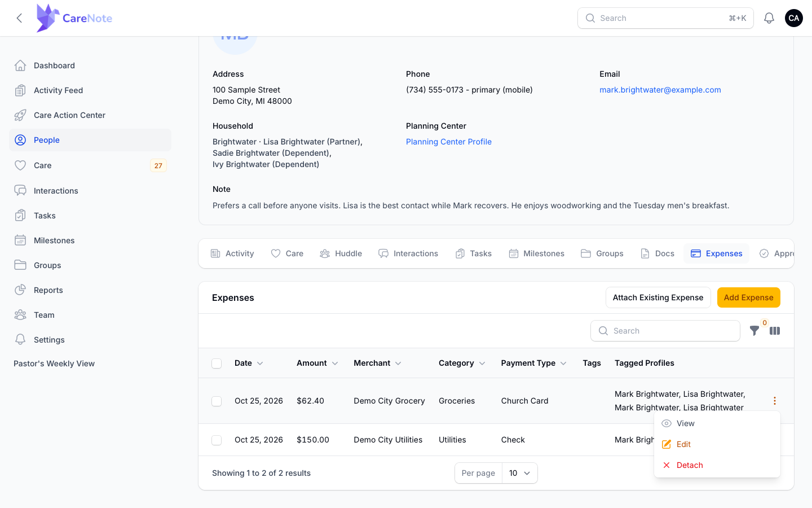Click mark.brightwater@example.com email link
Image resolution: width=812 pixels, height=508 pixels.
coord(660,90)
